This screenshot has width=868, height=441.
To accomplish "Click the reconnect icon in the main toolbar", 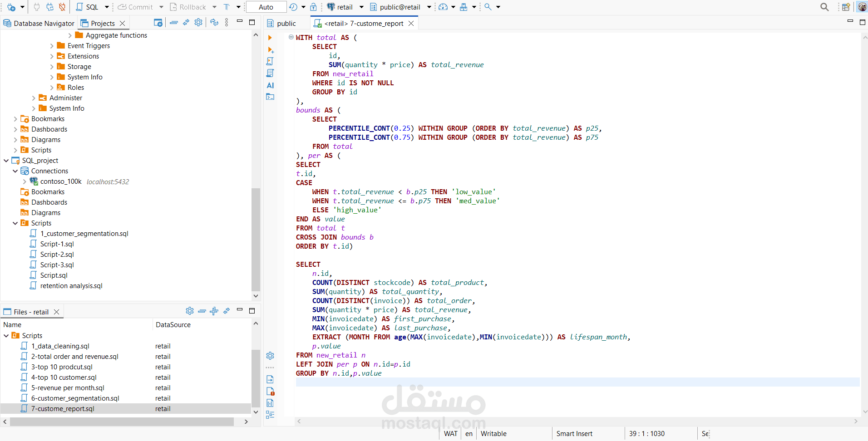I will coord(50,7).
